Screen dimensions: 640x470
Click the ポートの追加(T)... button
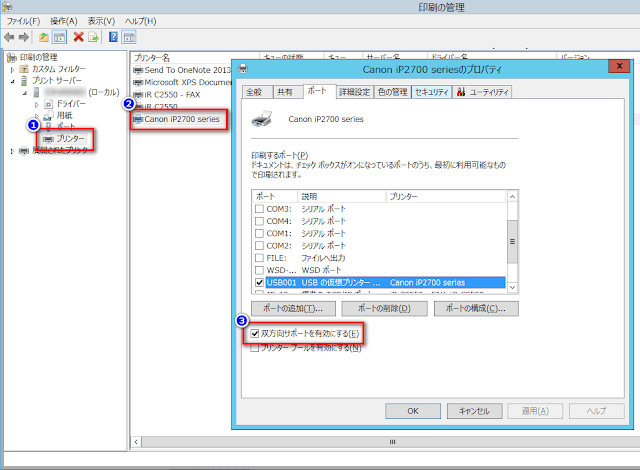tap(293, 308)
